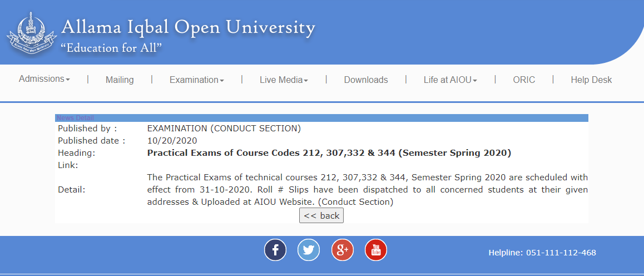Expand the Admissions dropdown menu
This screenshot has width=644, height=276.
click(44, 79)
